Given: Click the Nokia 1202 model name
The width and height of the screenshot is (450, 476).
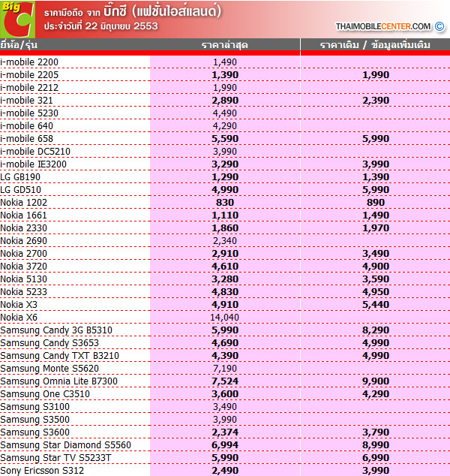Looking at the screenshot, I should (x=24, y=203).
